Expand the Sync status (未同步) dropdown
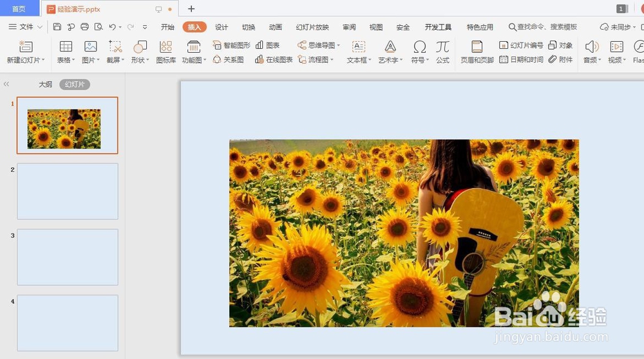 click(x=634, y=27)
